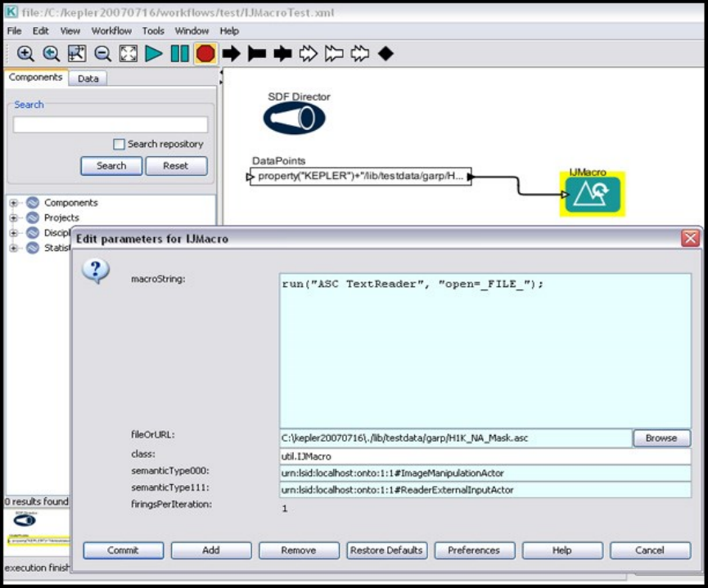Viewport: 708px width, 588px height.
Task: Select the IJMacro actor icon
Action: click(x=593, y=194)
